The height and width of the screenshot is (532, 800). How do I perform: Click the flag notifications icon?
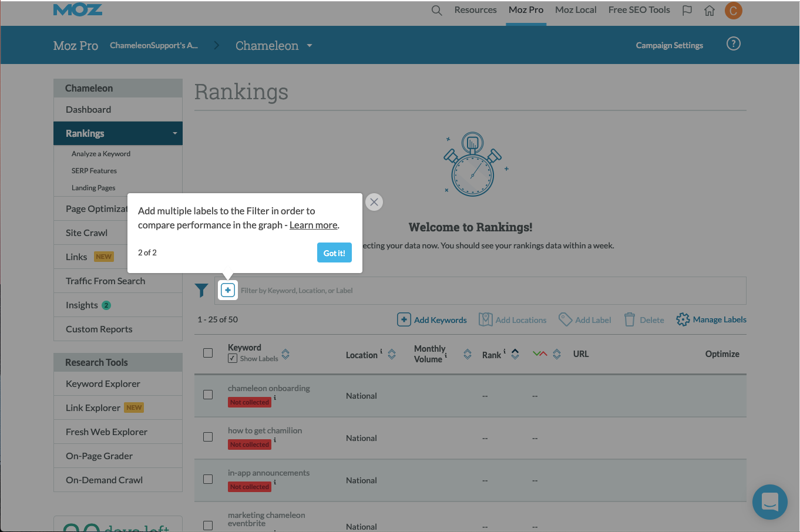coord(687,11)
